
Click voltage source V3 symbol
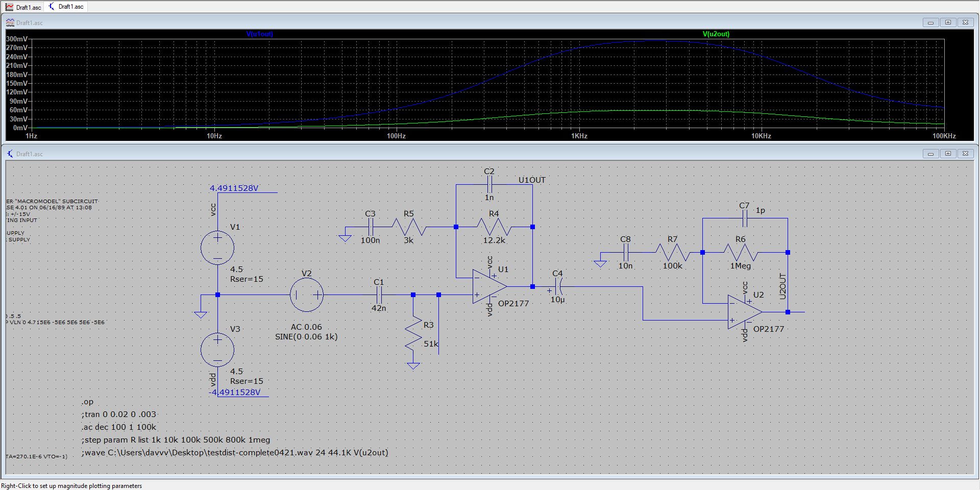pos(217,349)
